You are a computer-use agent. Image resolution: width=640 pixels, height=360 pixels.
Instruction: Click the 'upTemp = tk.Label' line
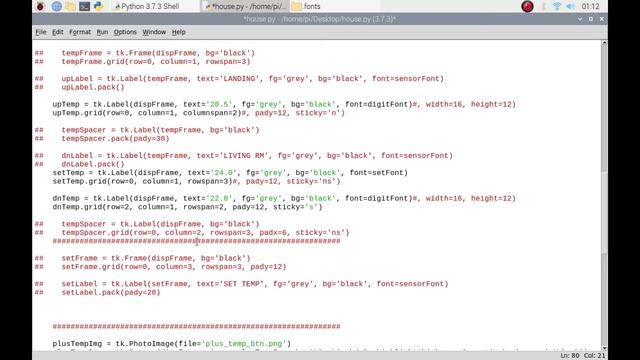tap(284, 104)
